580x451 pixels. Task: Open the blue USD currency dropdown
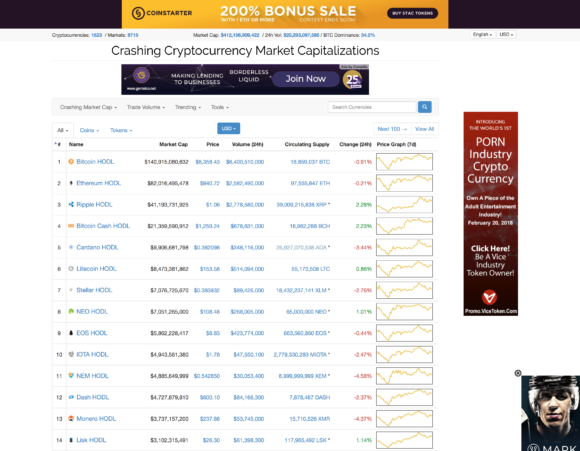[229, 128]
